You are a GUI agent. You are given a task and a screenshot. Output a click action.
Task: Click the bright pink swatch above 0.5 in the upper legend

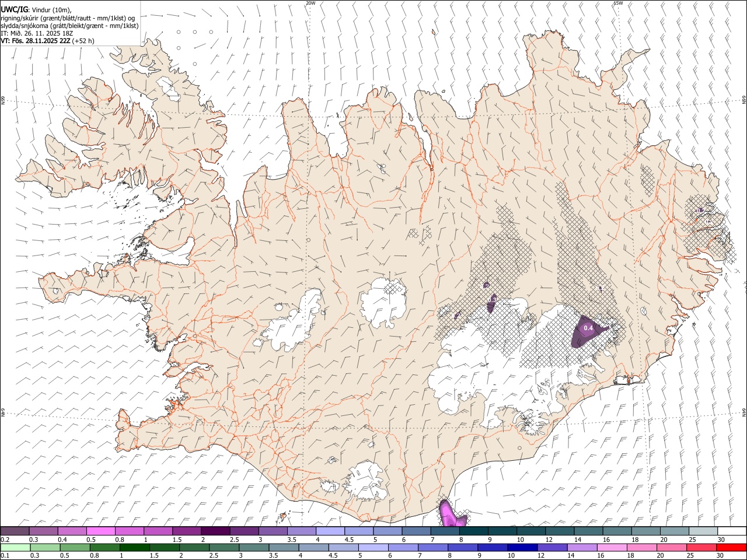pyautogui.click(x=100, y=531)
